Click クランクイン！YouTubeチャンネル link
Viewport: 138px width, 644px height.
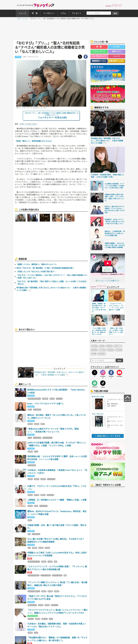tap(112, 274)
